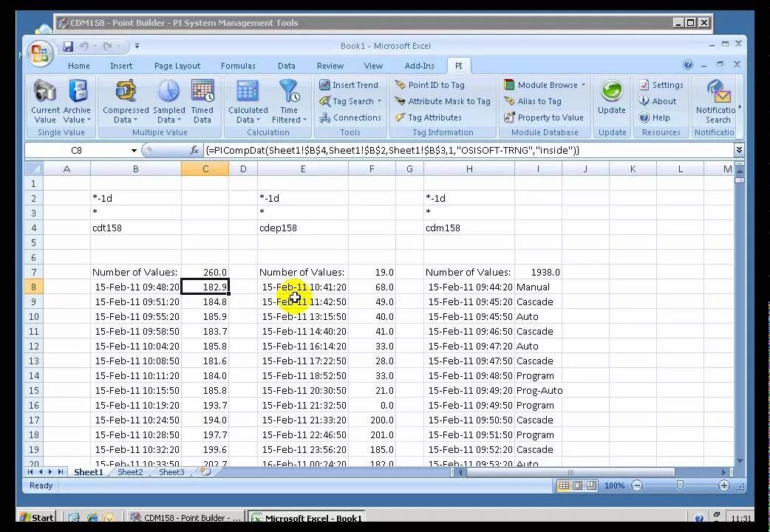
Task: Click the Tag Search tool
Action: coord(347,101)
